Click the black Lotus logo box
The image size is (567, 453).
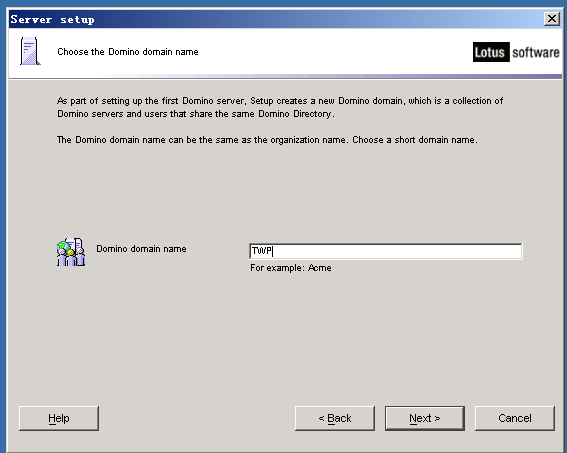[x=491, y=52]
